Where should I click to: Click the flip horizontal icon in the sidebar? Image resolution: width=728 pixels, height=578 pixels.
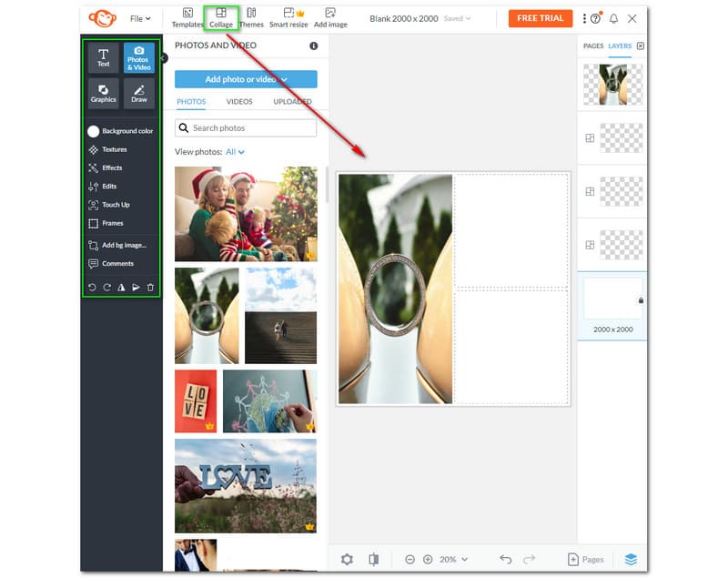click(x=121, y=288)
